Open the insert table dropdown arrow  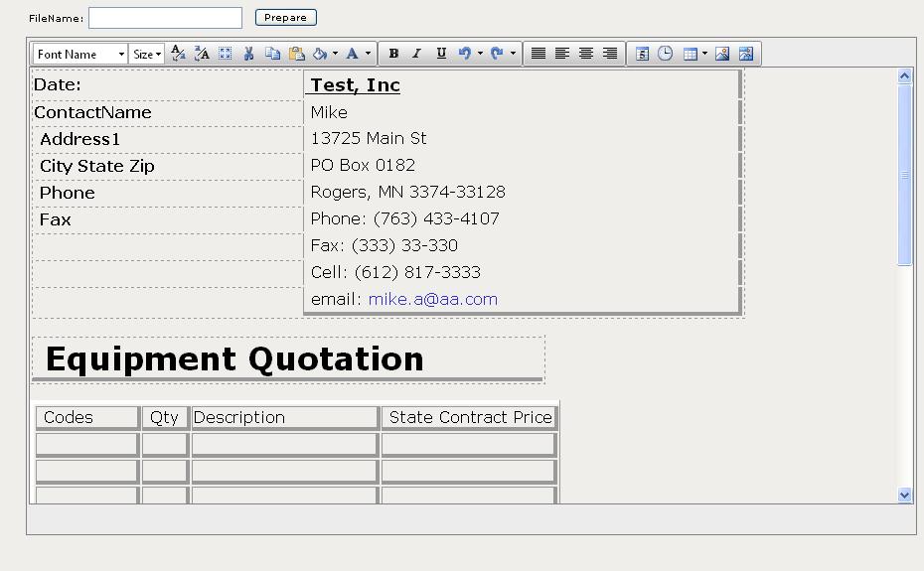point(704,54)
